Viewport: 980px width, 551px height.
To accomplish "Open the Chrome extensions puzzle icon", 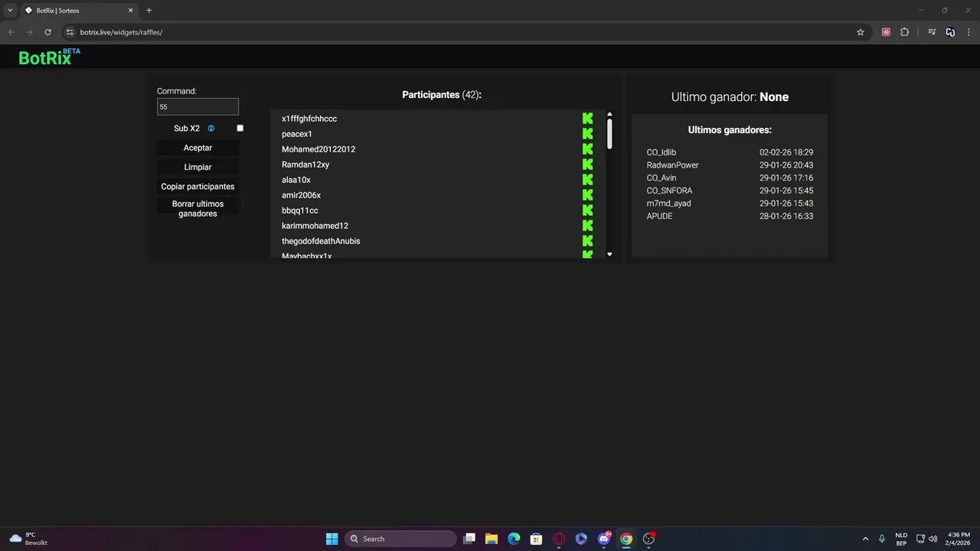I will 905,32.
